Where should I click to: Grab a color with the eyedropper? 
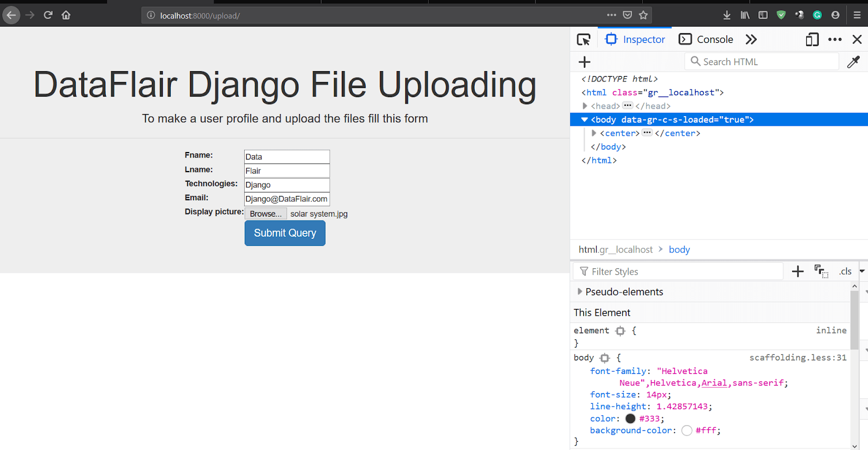click(x=853, y=62)
